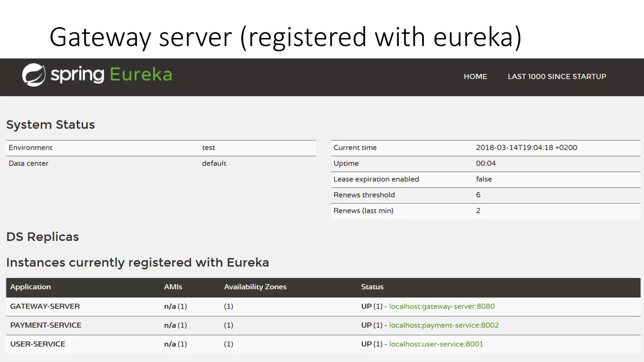Select the environment value test

[208, 148]
